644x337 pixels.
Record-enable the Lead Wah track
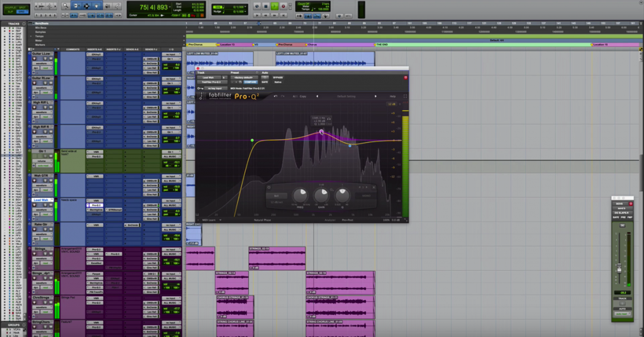[35, 205]
